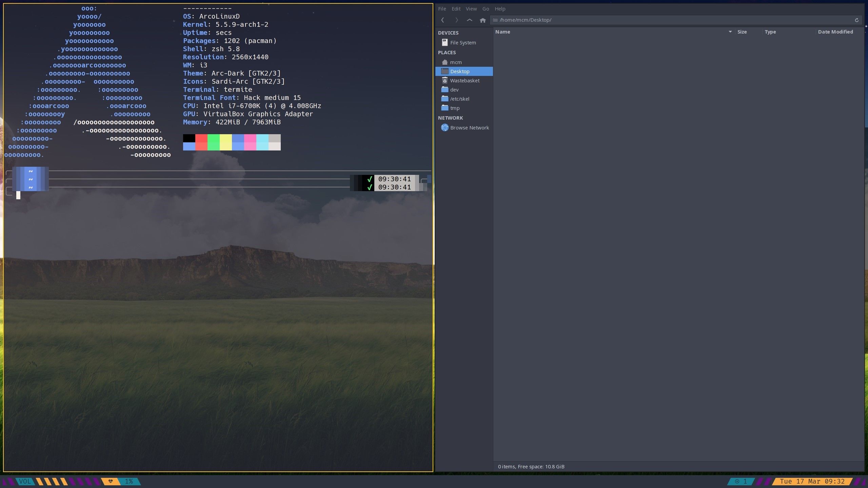Open the tmp folder bookmark
The height and width of the screenshot is (488, 868).
tap(455, 108)
